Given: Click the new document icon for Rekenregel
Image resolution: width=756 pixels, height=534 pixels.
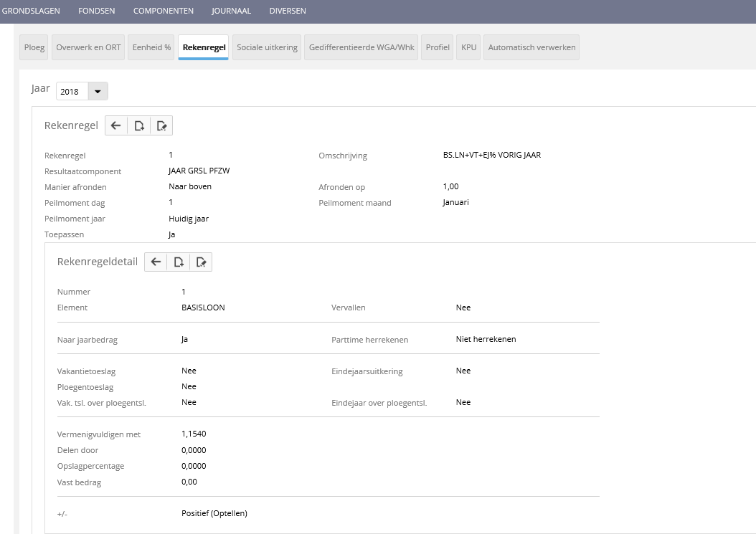Looking at the screenshot, I should [x=139, y=125].
